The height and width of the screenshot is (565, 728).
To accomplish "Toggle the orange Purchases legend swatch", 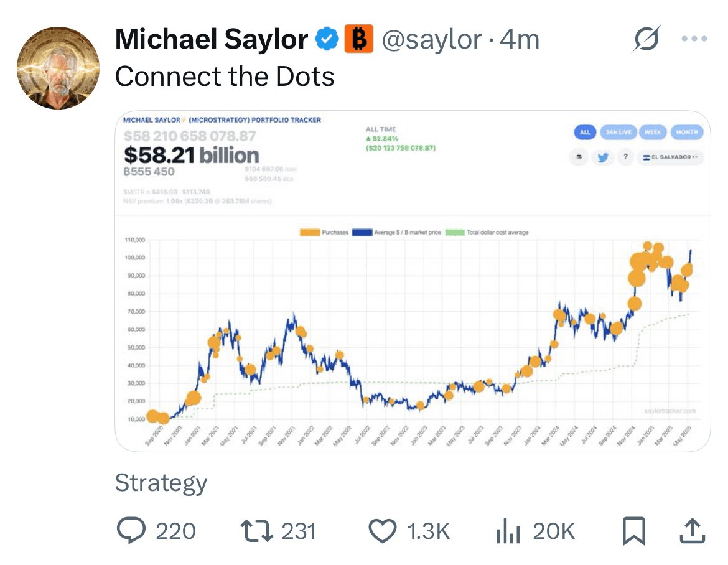I will coord(310,232).
